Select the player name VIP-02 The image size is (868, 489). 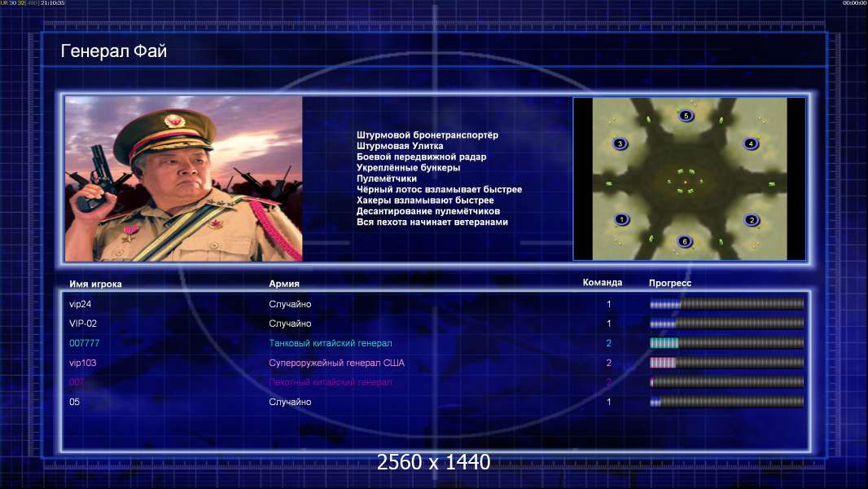tap(83, 324)
